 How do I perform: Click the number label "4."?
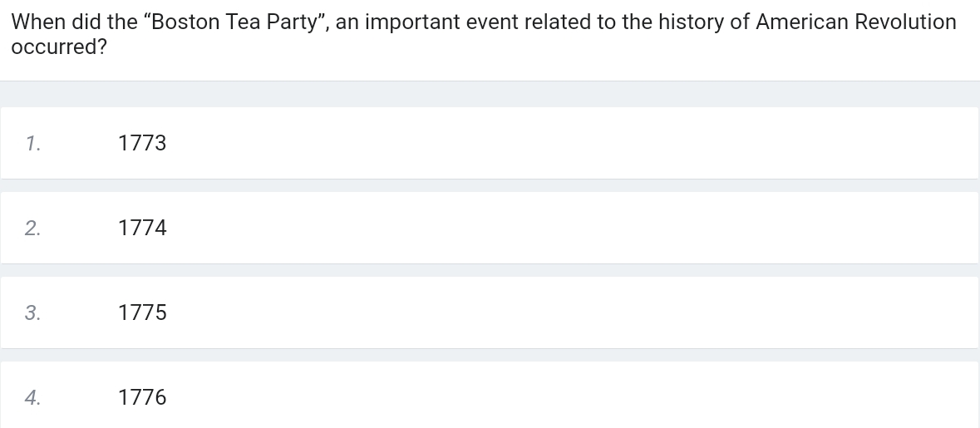[x=33, y=398]
